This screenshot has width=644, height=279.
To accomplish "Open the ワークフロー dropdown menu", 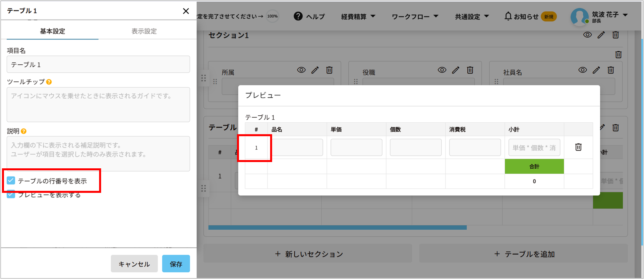I will tap(415, 17).
